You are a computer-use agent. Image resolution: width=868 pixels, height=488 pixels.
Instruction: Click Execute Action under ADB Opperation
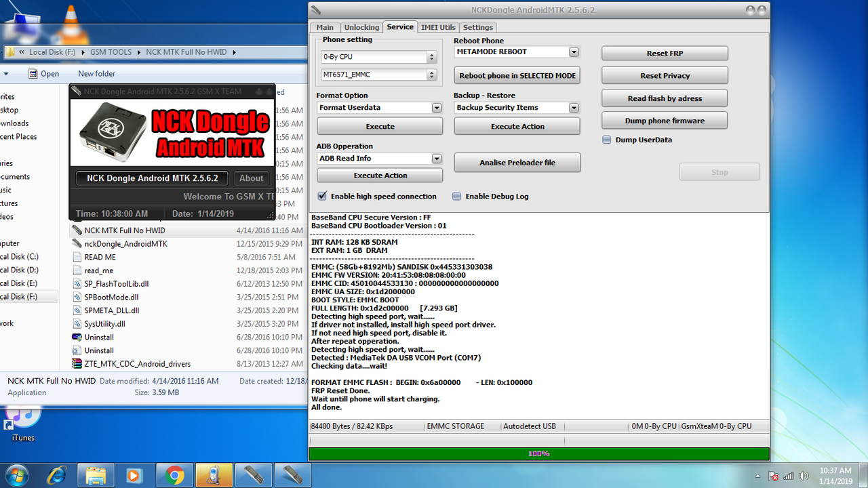click(380, 175)
